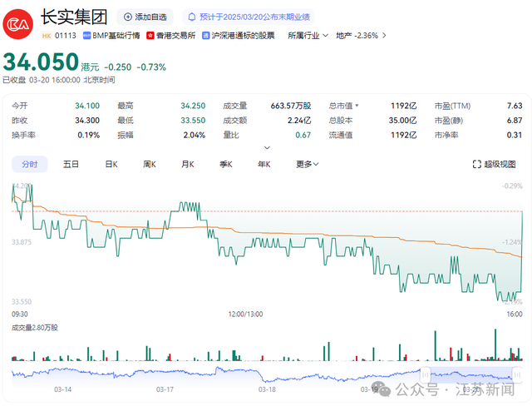The width and height of the screenshot is (532, 411).
Task: Click the HK market badge icon
Action: coord(47,36)
